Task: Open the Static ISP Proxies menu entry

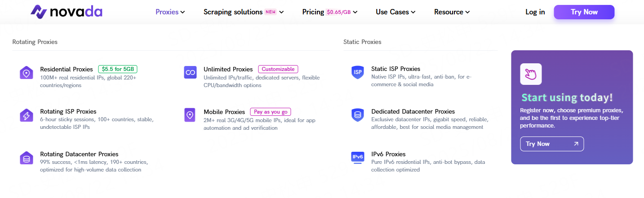Action: point(395,69)
